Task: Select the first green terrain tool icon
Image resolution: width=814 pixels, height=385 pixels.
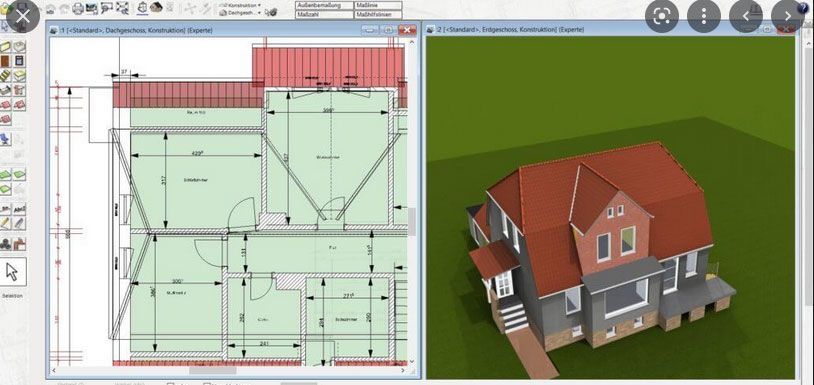Action: [5, 174]
